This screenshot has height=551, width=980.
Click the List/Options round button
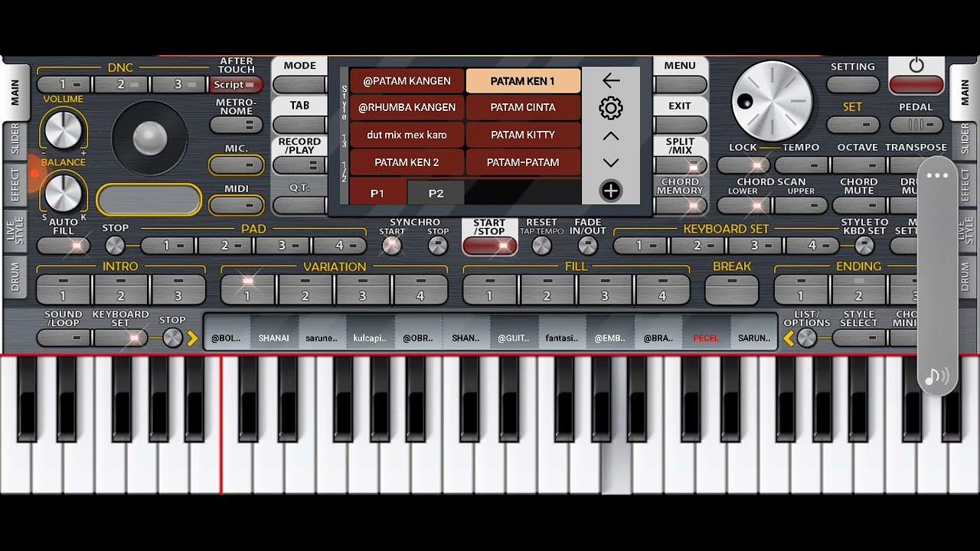click(806, 337)
